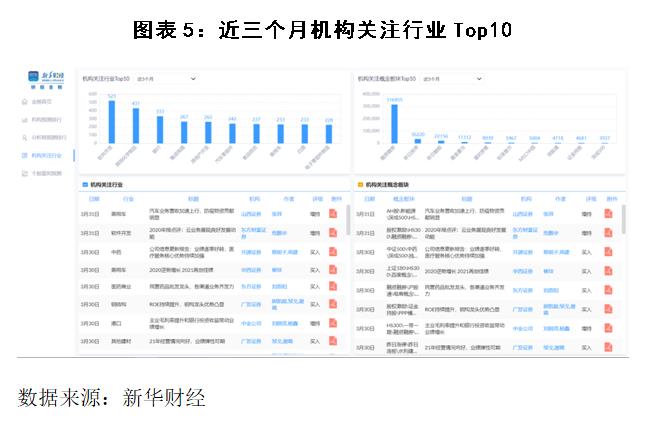Open PDF attachment for the 医药商业 row
Screen dimensions: 647x426
pos(333,288)
